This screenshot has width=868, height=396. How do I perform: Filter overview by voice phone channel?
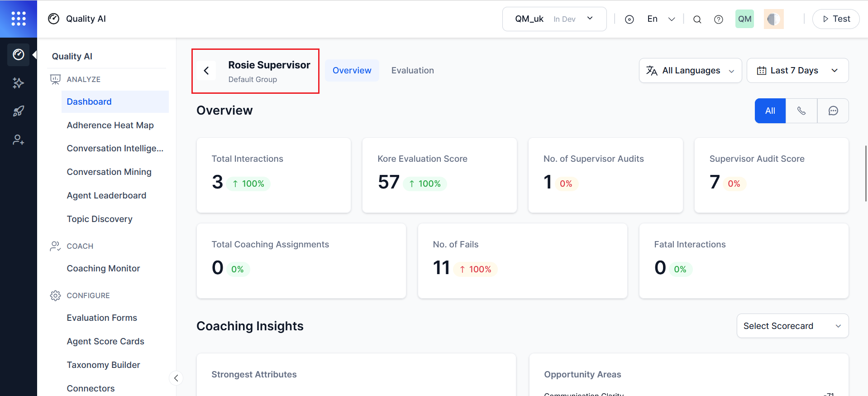click(801, 111)
